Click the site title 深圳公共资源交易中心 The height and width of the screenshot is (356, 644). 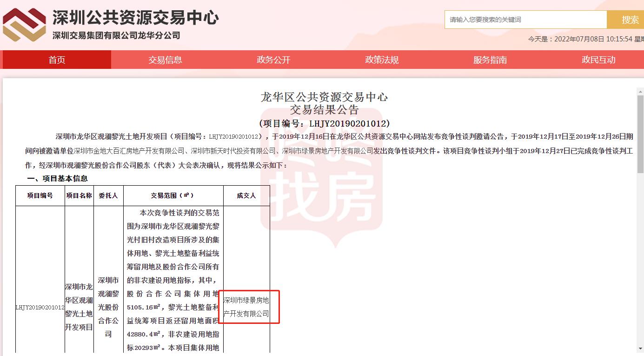pyautogui.click(x=135, y=18)
